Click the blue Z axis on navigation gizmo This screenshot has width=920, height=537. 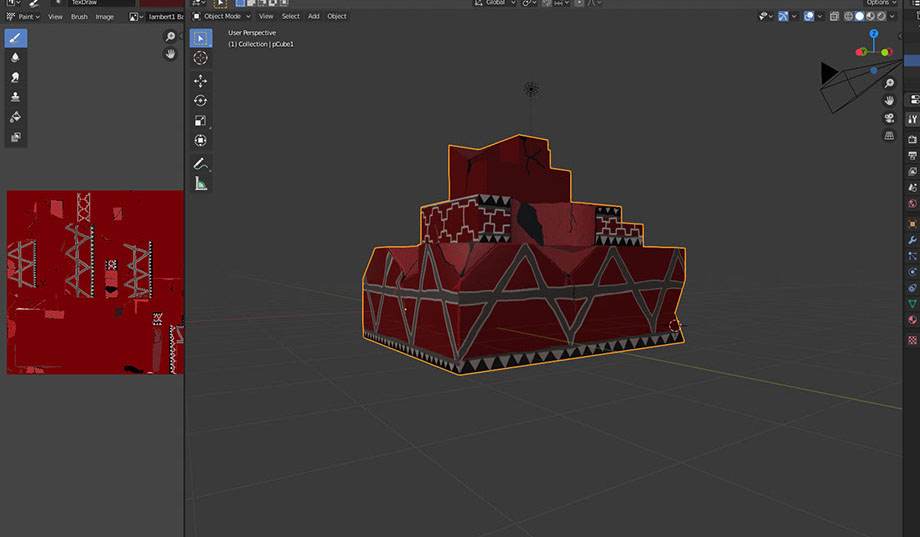click(x=873, y=34)
